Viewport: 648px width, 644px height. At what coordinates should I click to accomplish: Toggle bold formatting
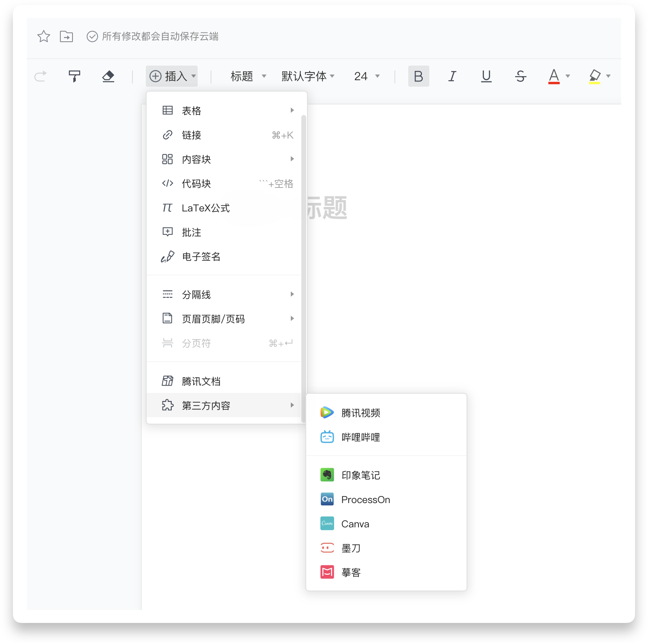coord(418,76)
